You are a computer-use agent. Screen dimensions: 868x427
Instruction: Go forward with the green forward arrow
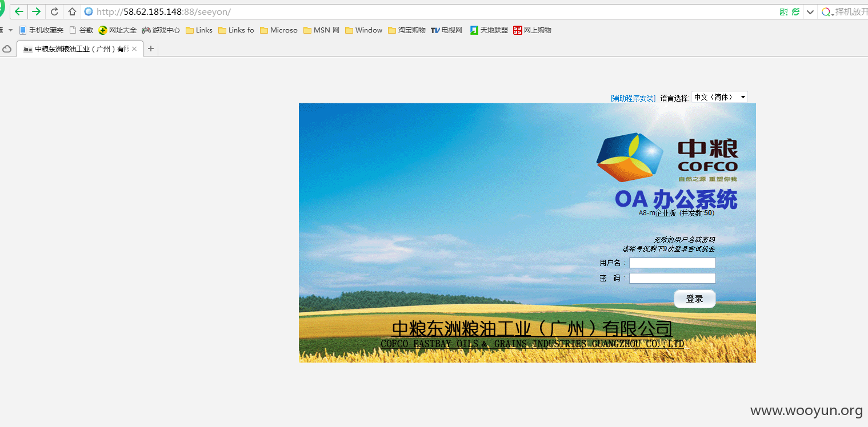[37, 11]
